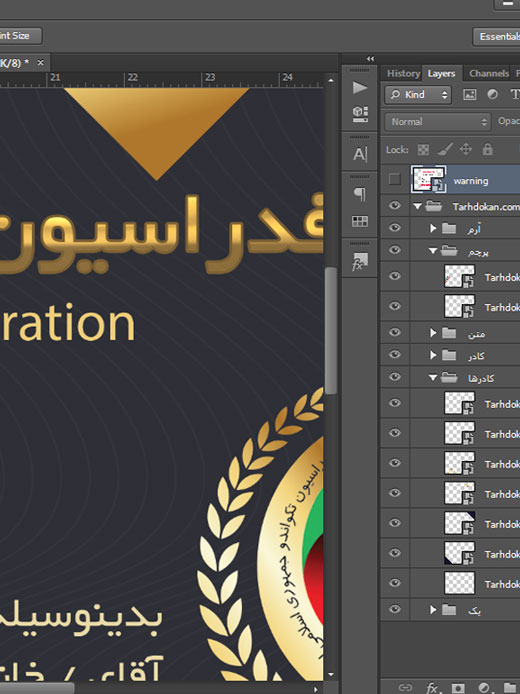Screen dimensions: 520x694
Task: Lock all padlock icon
Action: click(487, 149)
